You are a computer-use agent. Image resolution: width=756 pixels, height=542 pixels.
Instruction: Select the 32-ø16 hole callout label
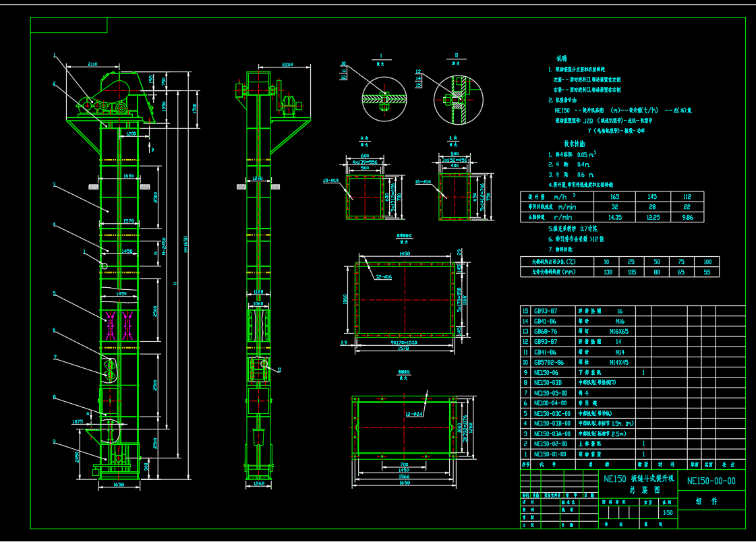point(383,276)
